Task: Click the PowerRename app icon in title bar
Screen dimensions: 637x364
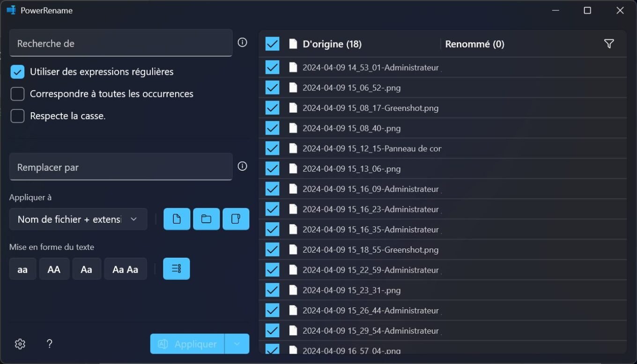Action: [x=11, y=10]
